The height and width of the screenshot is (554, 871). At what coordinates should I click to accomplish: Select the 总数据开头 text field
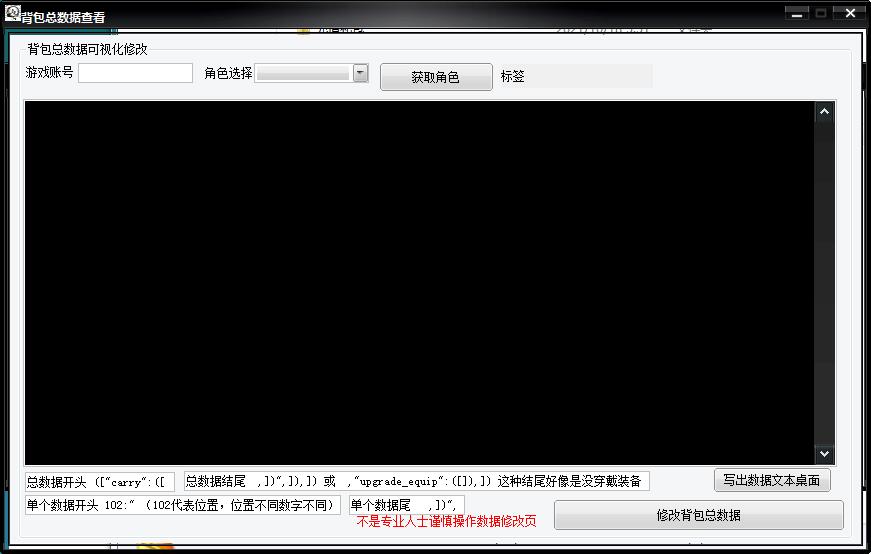(100, 481)
